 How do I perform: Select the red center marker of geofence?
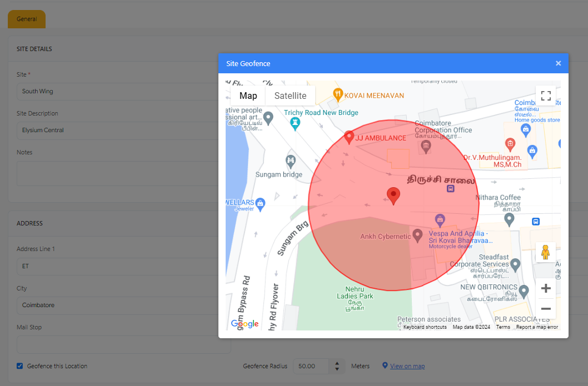(393, 195)
